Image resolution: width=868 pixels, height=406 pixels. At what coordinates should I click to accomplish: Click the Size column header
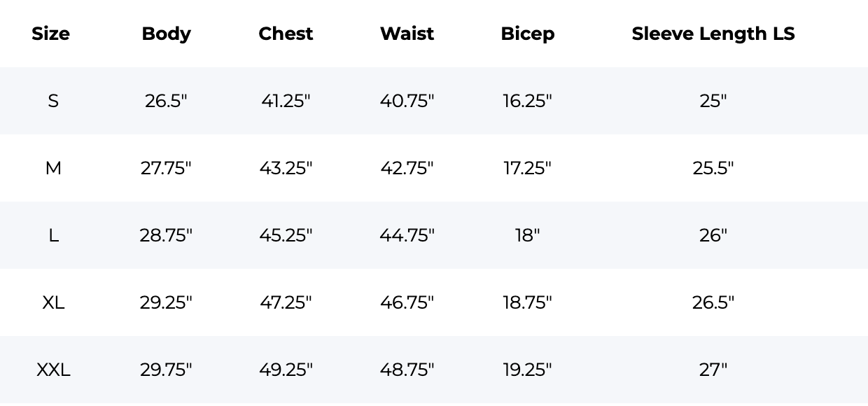[x=50, y=34]
